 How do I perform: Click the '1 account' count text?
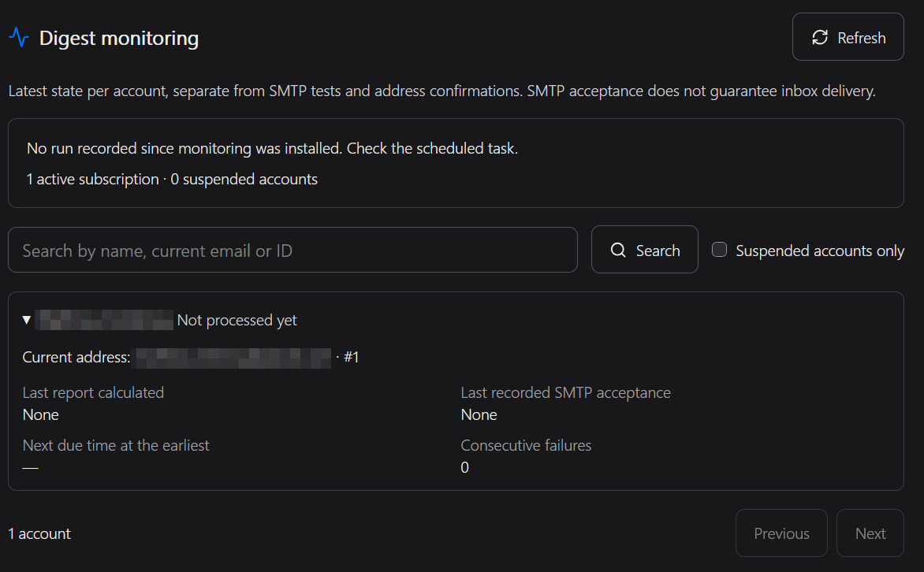[x=39, y=533]
